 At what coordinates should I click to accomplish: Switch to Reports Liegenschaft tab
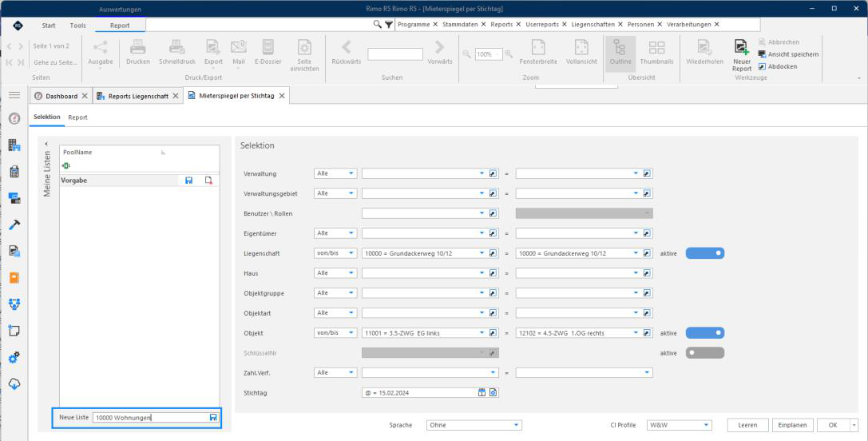coord(138,96)
